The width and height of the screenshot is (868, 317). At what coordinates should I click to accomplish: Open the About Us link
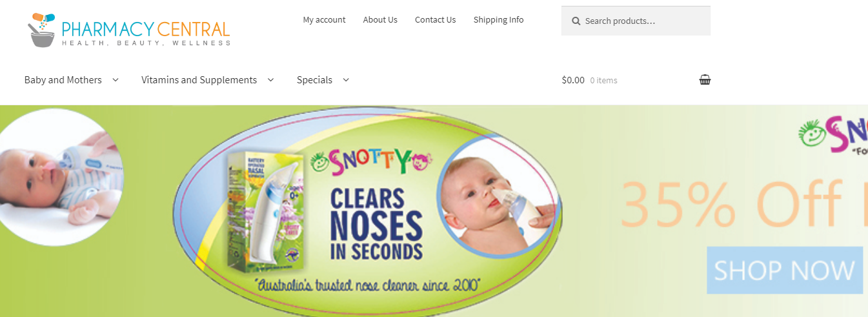[380, 20]
